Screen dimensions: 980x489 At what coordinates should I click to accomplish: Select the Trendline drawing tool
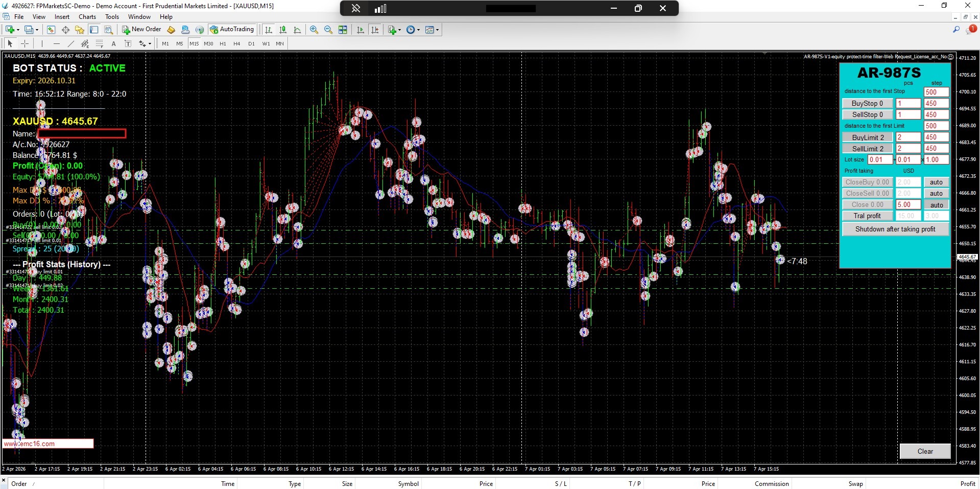[x=71, y=43]
